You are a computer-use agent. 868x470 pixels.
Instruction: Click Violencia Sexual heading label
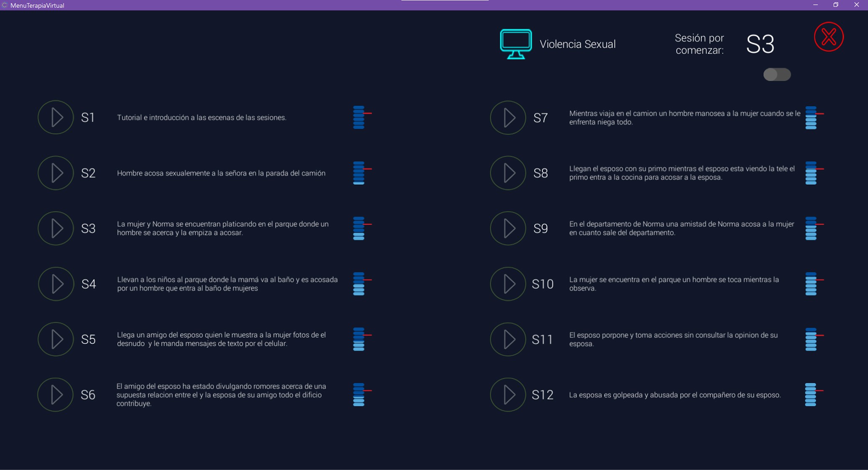point(577,44)
